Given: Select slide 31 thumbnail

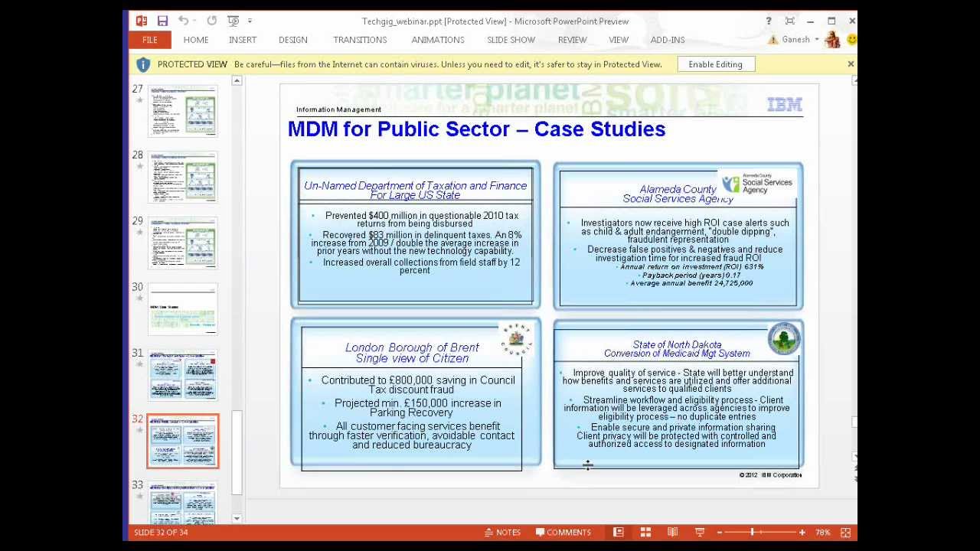Looking at the screenshot, I should pyautogui.click(x=183, y=375).
